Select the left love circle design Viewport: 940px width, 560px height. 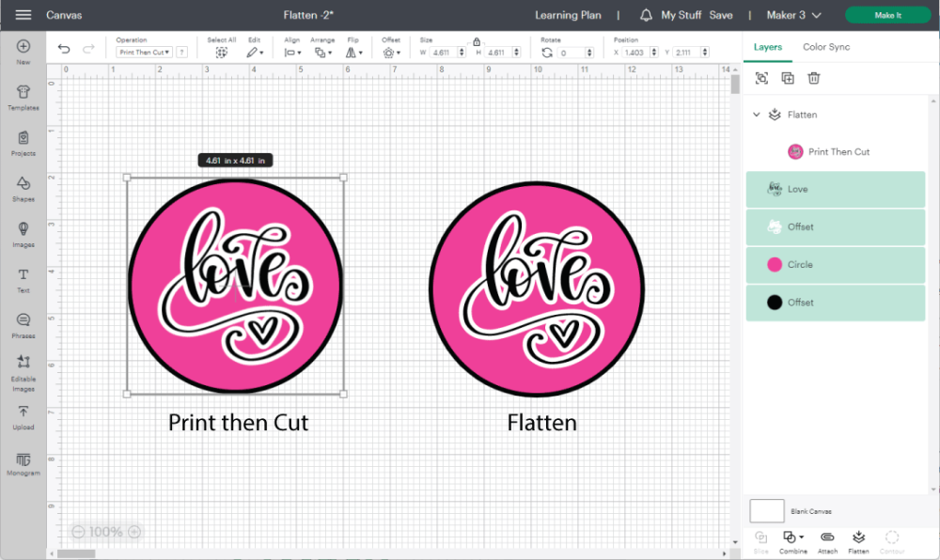(x=235, y=286)
